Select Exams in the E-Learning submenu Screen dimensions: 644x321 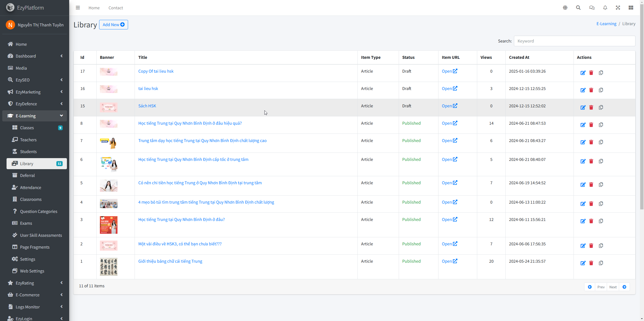tap(26, 223)
